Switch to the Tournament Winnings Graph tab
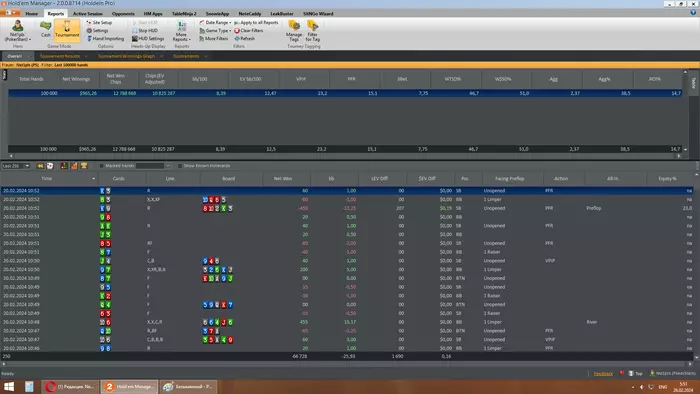This screenshot has height=394, width=700. point(126,56)
